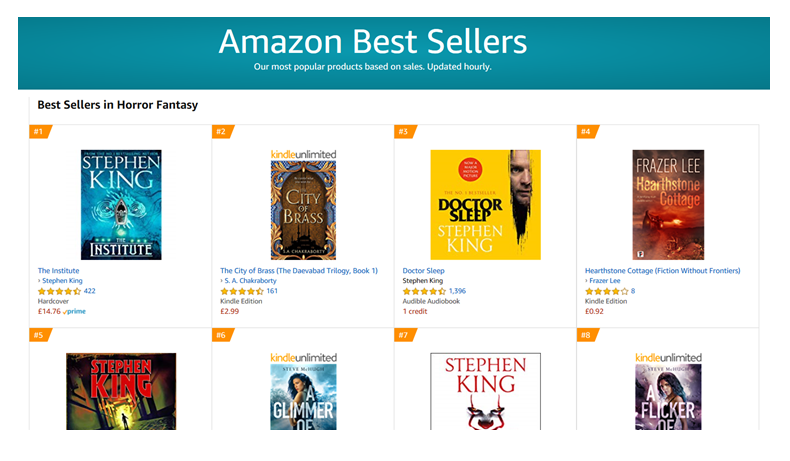Viewport: 790px width, 461px height.
Task: Open the Hearthstone Cottage title link
Action: tap(662, 271)
